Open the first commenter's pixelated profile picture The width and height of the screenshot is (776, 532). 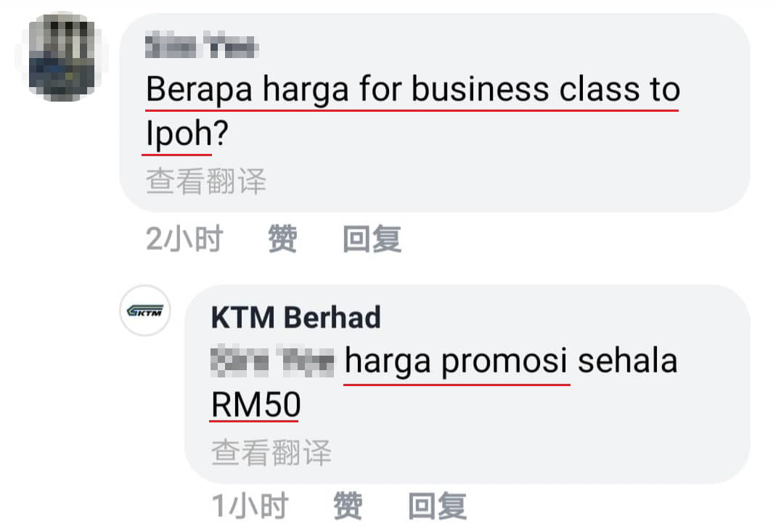pos(61,57)
